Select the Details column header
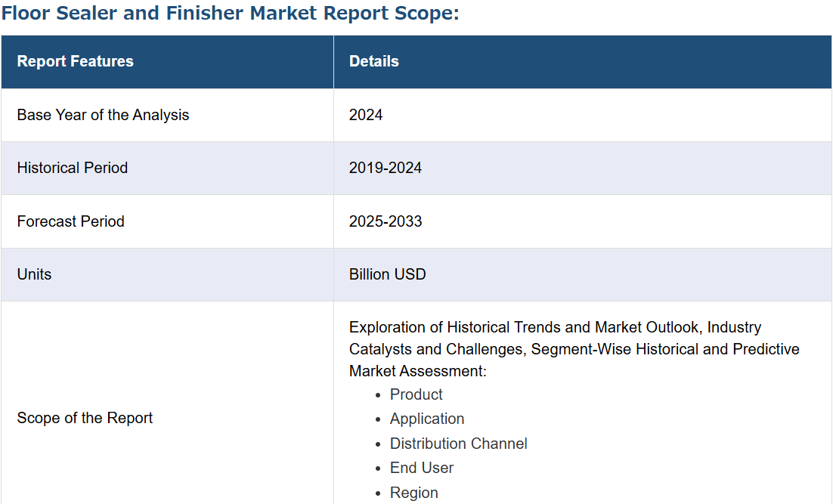 (374, 61)
